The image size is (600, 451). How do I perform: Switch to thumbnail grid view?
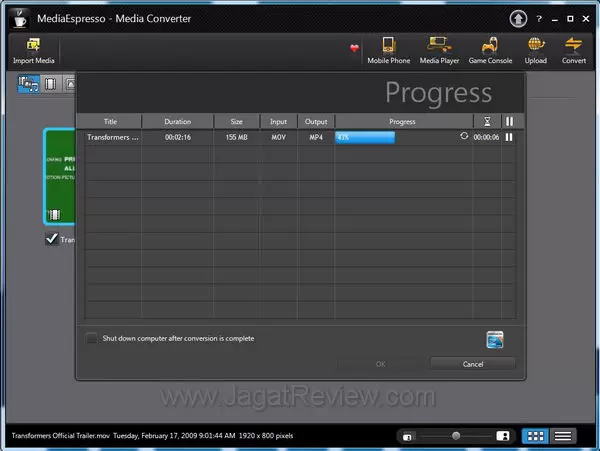(536, 436)
